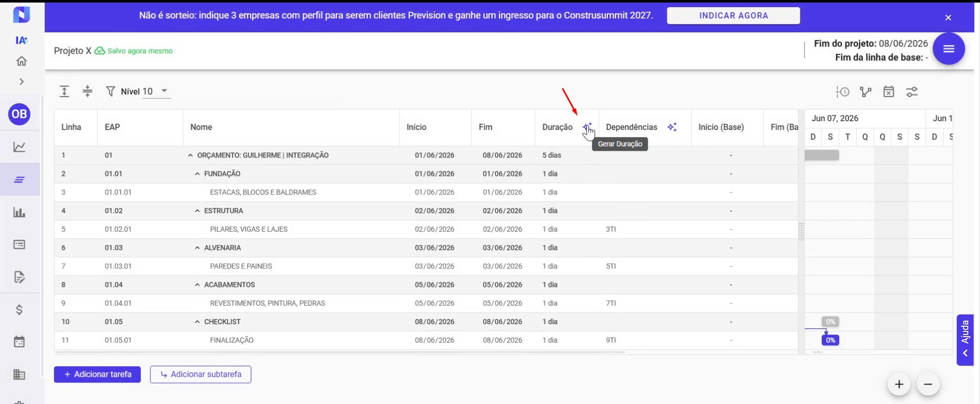Open the bar chart icon in sidebar

(x=19, y=212)
